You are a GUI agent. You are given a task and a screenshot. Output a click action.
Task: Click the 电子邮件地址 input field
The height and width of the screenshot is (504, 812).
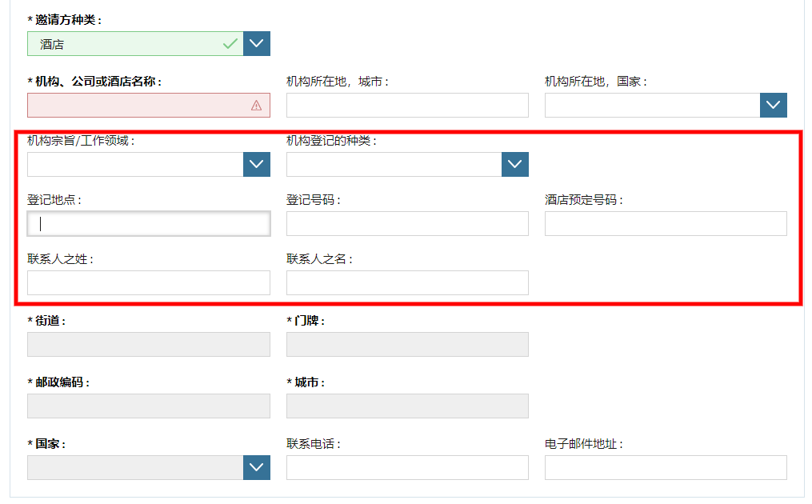(x=666, y=468)
